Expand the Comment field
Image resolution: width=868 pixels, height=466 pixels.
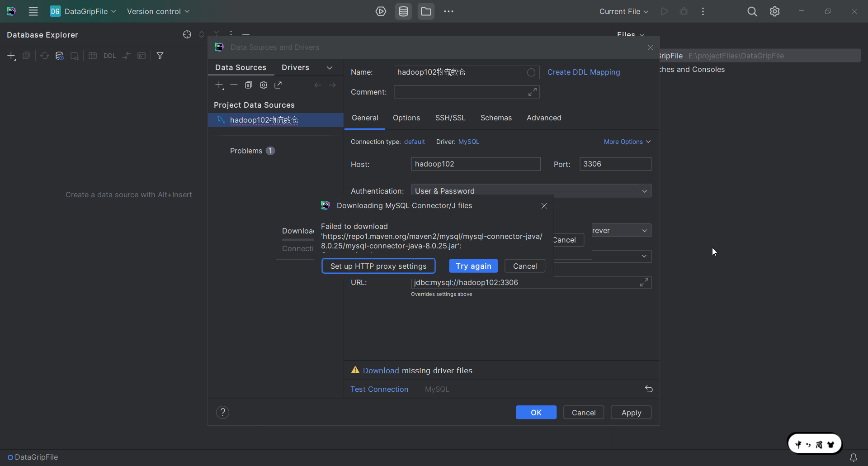coord(533,92)
